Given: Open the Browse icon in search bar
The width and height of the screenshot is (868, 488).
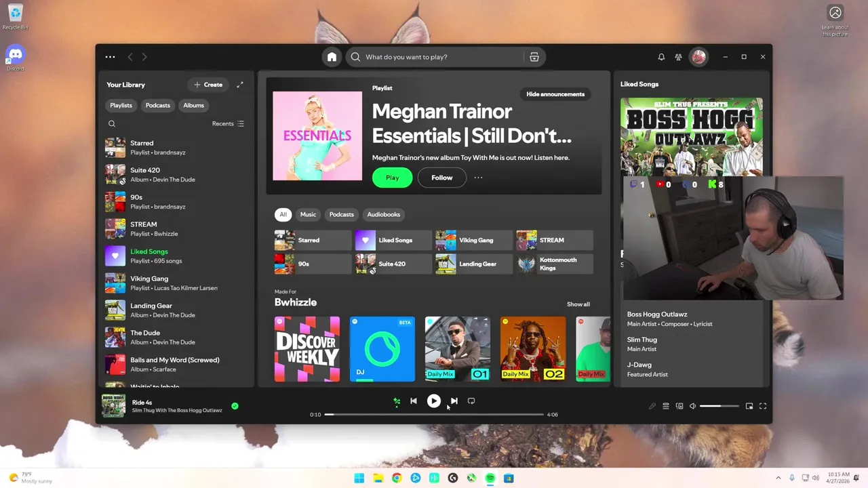Looking at the screenshot, I should tap(534, 57).
